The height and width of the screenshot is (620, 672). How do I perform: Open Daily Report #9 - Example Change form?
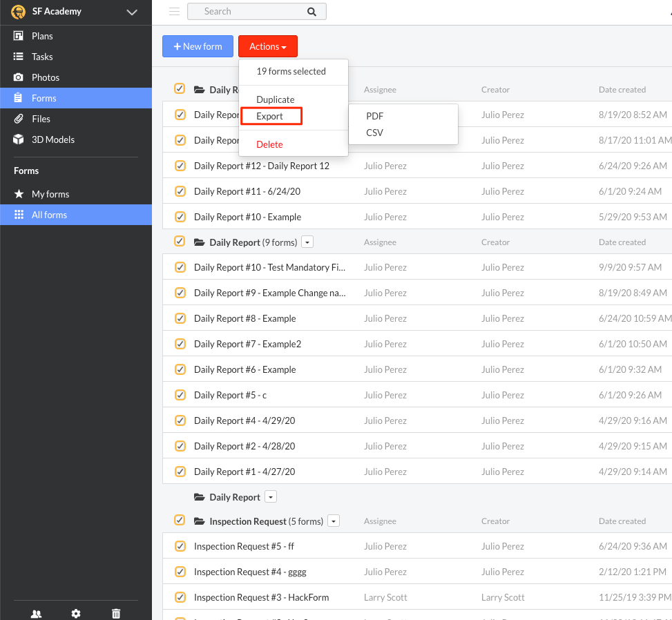pyautogui.click(x=269, y=293)
